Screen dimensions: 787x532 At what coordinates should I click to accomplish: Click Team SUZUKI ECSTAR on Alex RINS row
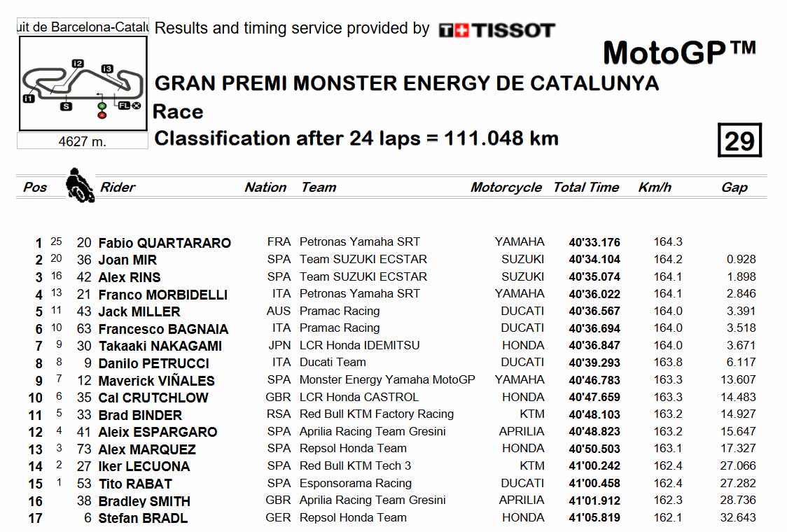363,276
